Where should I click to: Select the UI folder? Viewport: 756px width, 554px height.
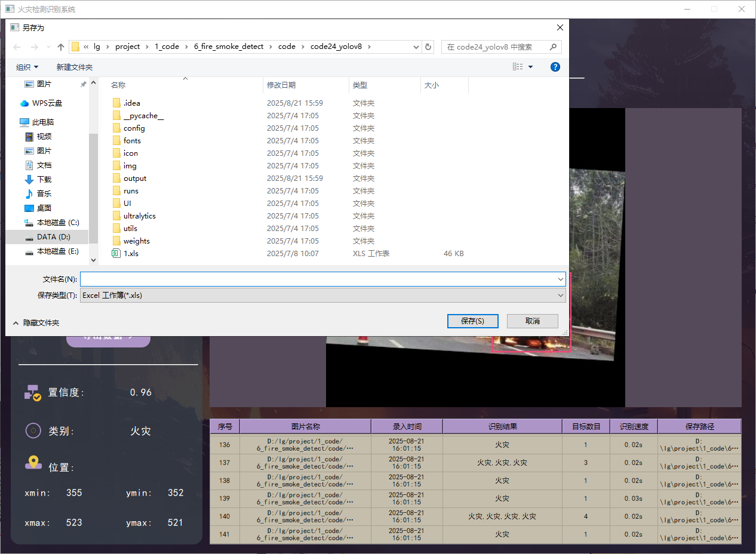tap(127, 203)
